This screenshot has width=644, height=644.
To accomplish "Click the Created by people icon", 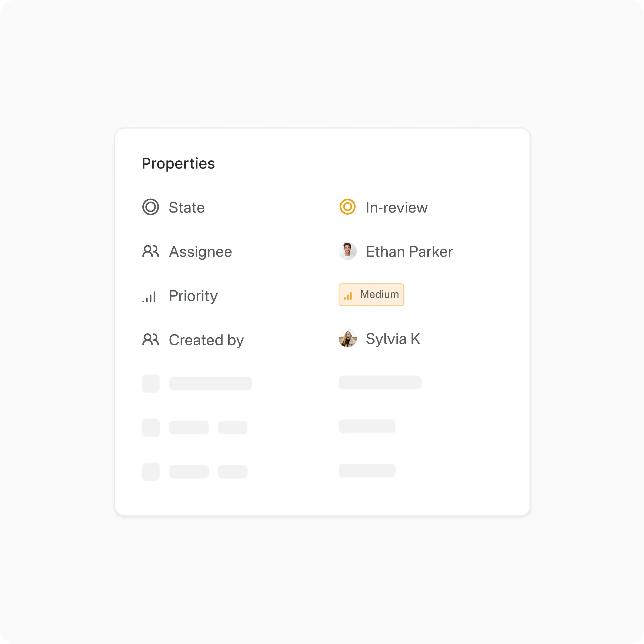I will click(x=151, y=340).
